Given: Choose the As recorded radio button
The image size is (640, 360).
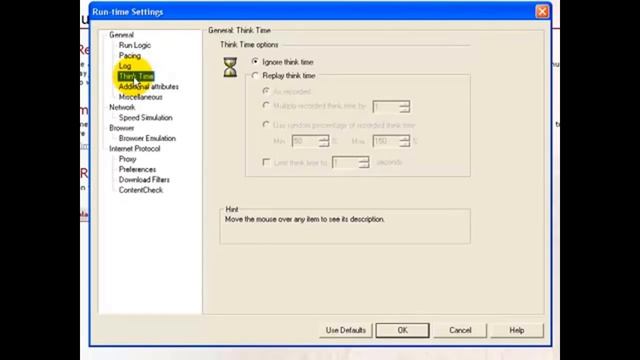Looking at the screenshot, I should 266,91.
